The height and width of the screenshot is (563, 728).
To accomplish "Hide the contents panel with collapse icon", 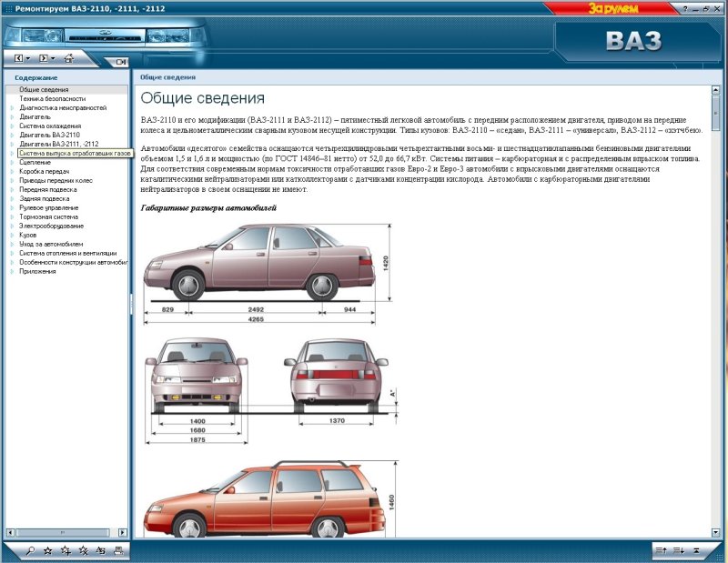I will click(x=121, y=62).
